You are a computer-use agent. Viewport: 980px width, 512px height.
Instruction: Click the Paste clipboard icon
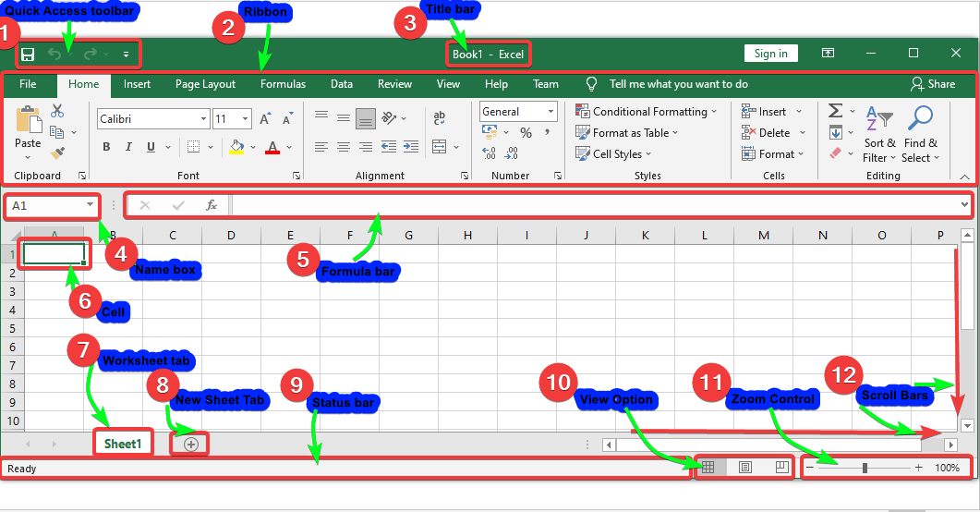pyautogui.click(x=28, y=119)
